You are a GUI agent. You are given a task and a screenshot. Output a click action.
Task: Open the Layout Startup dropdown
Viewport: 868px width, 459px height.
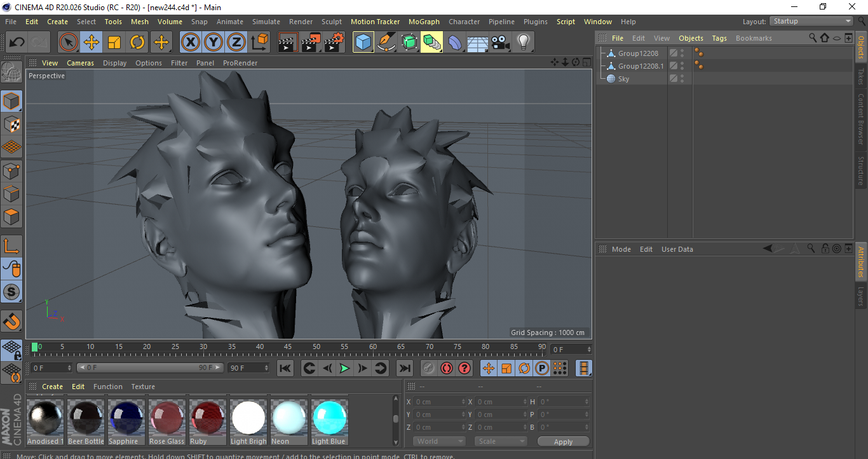tap(811, 22)
